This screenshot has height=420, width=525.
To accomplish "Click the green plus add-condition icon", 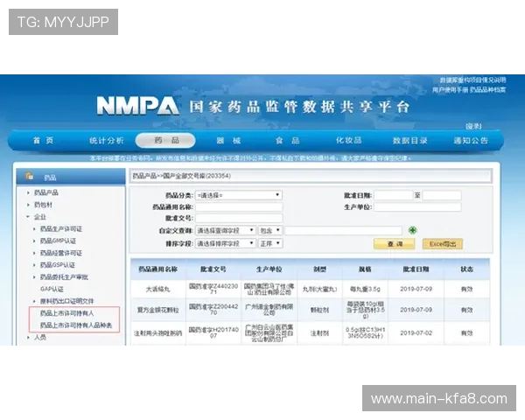I will click(x=412, y=230).
